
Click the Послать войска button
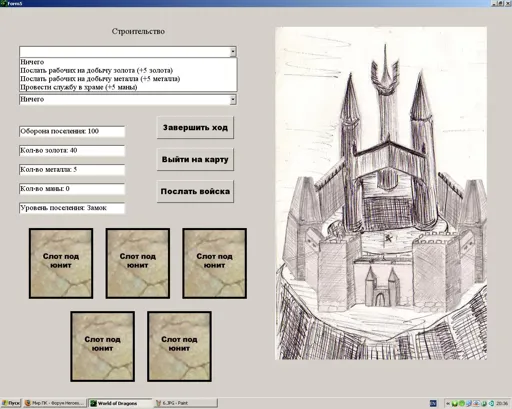coord(195,191)
